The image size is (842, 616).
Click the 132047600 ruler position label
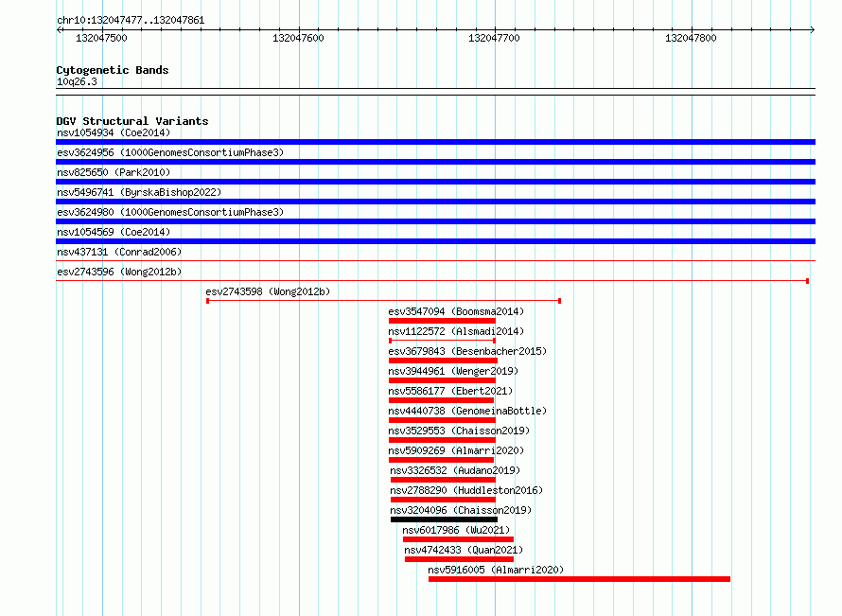pyautogui.click(x=298, y=38)
